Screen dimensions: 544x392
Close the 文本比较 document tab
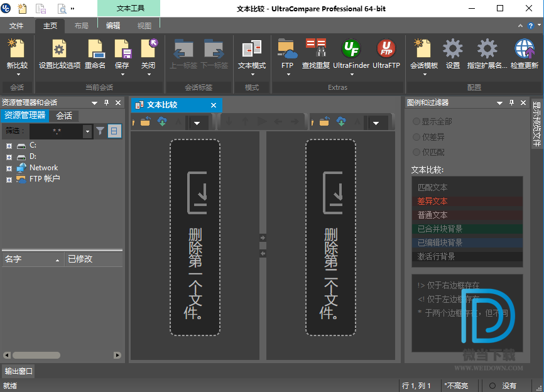click(214, 105)
